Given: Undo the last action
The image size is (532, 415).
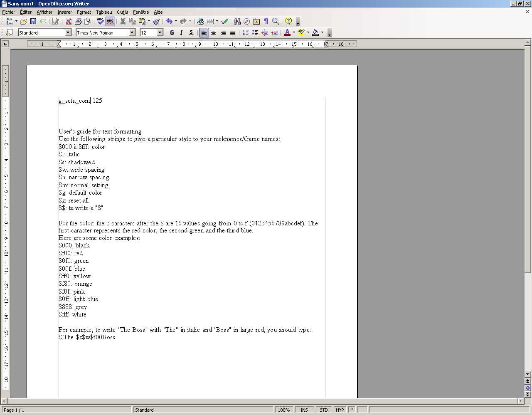Looking at the screenshot, I should coord(169,21).
